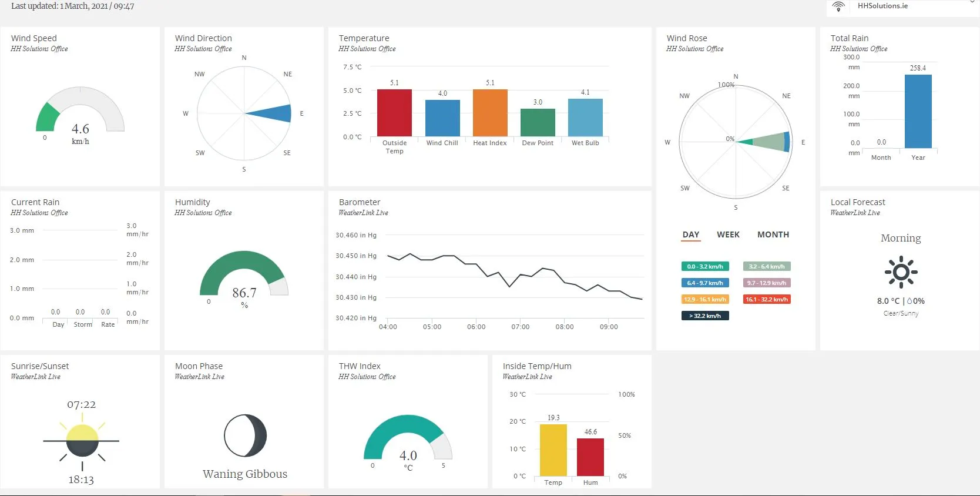Click the Storm label in Current Rain
This screenshot has width=980, height=496.
(83, 324)
